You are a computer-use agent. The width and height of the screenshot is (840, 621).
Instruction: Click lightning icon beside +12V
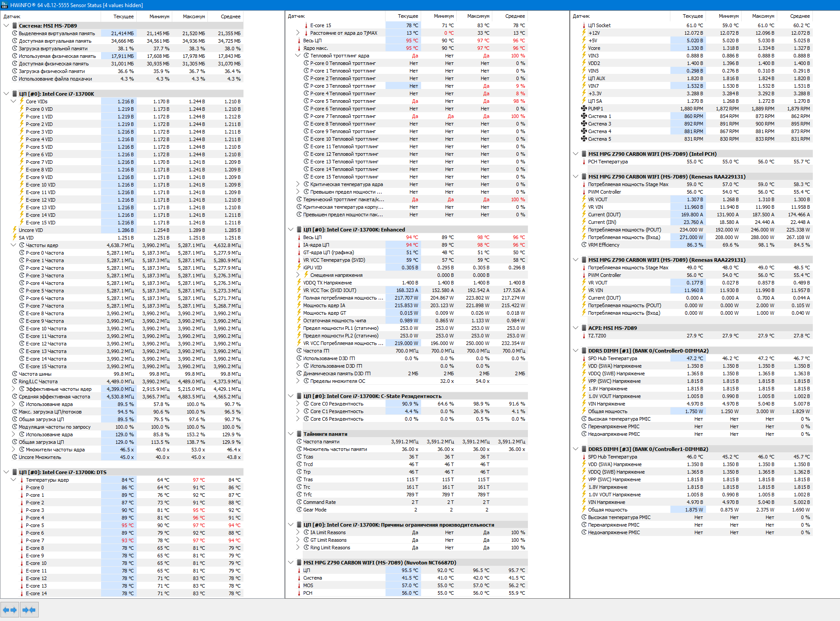(584, 33)
